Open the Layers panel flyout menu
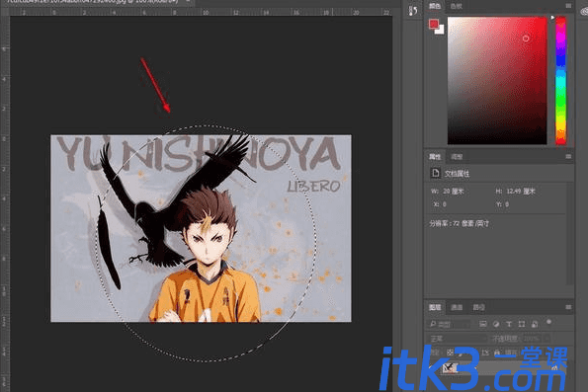This screenshot has height=392, width=588. pyautogui.click(x=568, y=307)
